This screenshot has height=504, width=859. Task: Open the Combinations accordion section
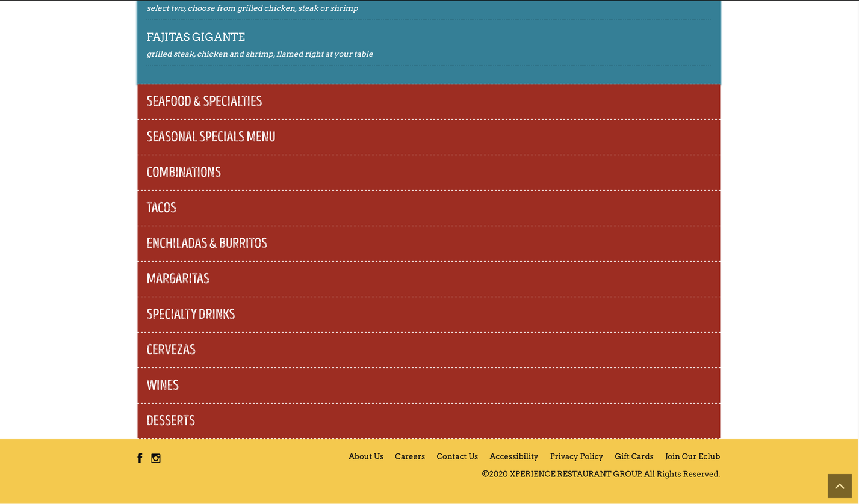coord(184,172)
